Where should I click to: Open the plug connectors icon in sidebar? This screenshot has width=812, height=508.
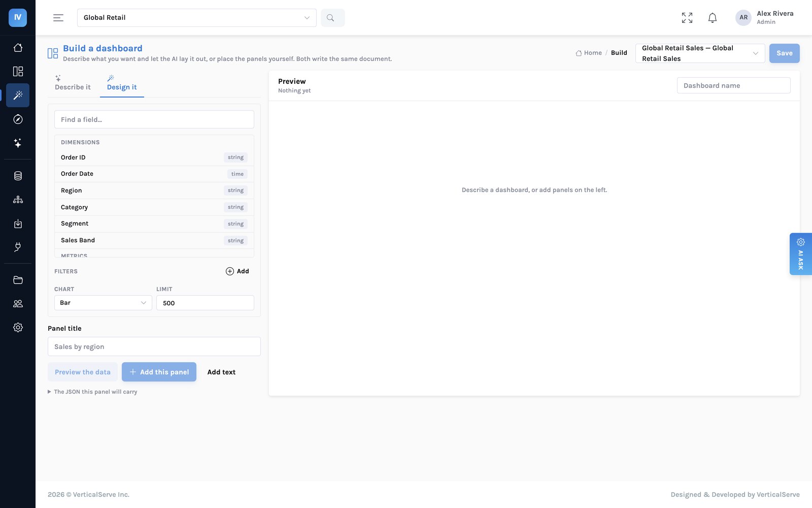click(18, 247)
